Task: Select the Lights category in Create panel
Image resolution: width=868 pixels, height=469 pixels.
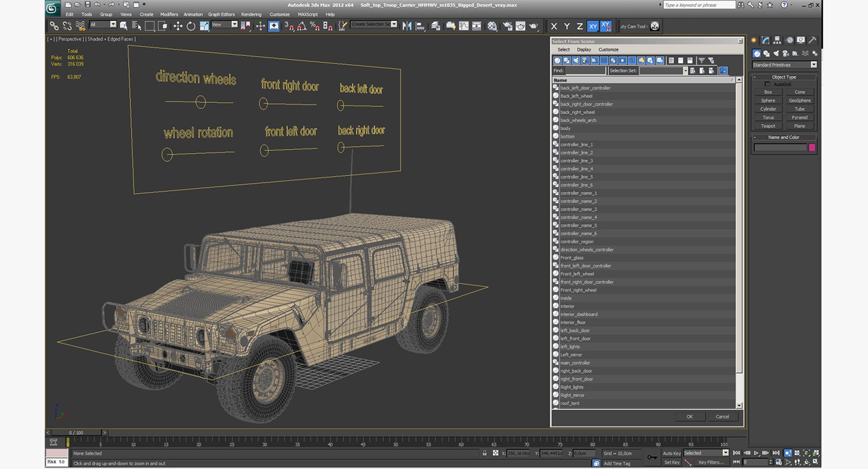Action: [x=776, y=53]
